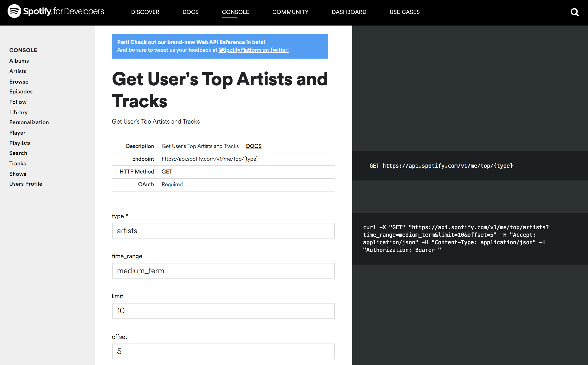Screen dimensions: 588x365
Task: Click the Shows sidebar icon/link
Action: pos(18,174)
